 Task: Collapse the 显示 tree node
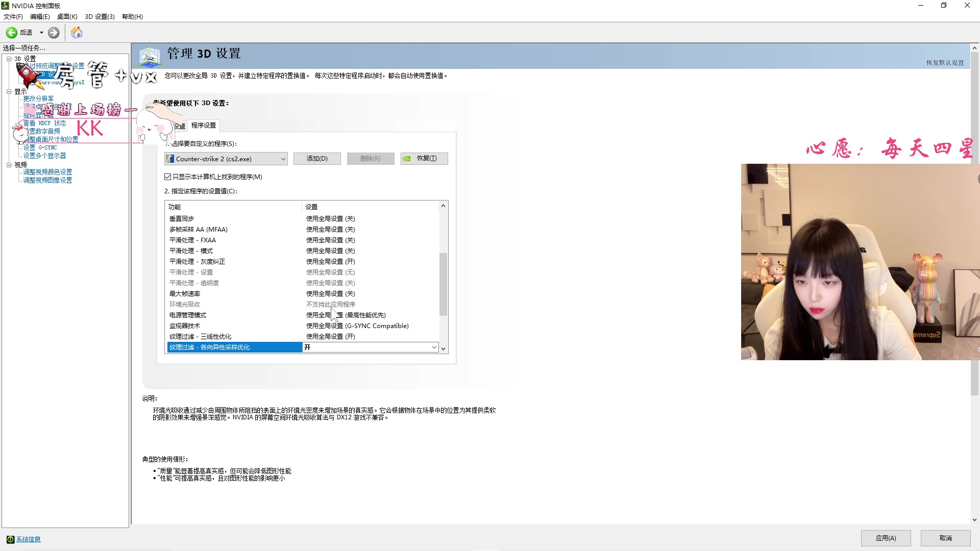9,92
